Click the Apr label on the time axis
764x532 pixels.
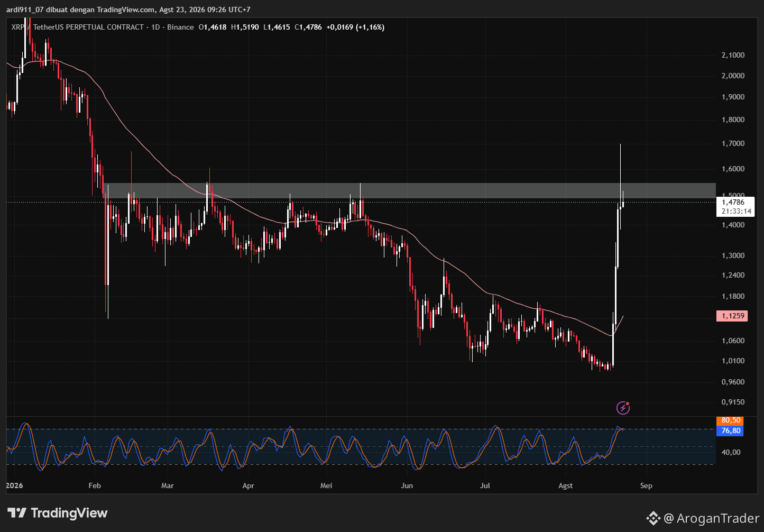pyautogui.click(x=247, y=485)
